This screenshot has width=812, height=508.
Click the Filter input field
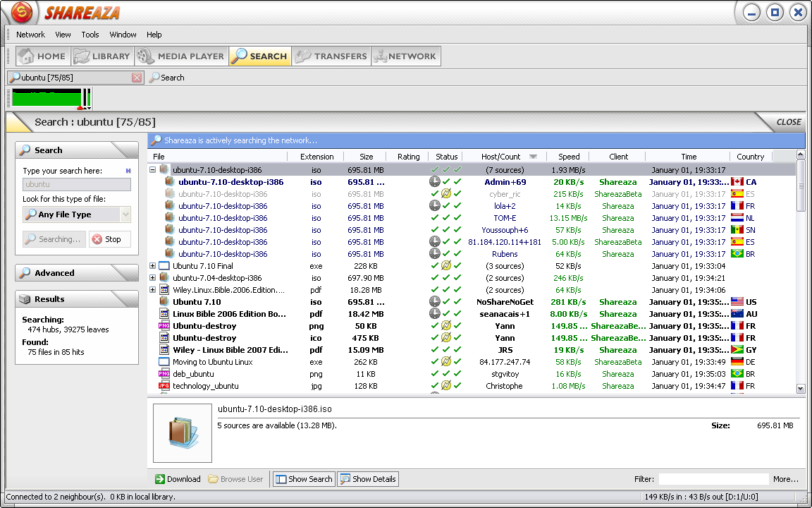[x=713, y=479]
